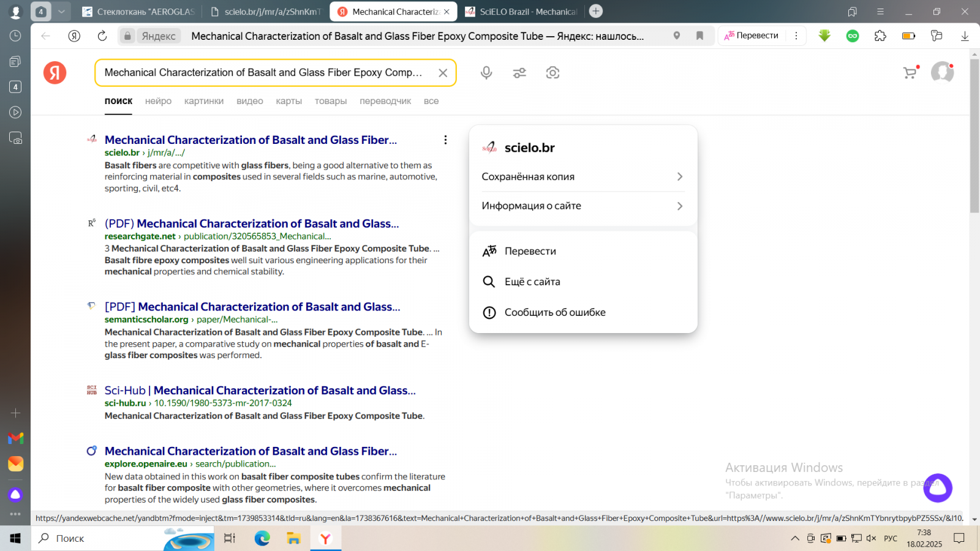Expand Информация о сайте chevron
The width and height of the screenshot is (980, 551).
pyautogui.click(x=679, y=206)
